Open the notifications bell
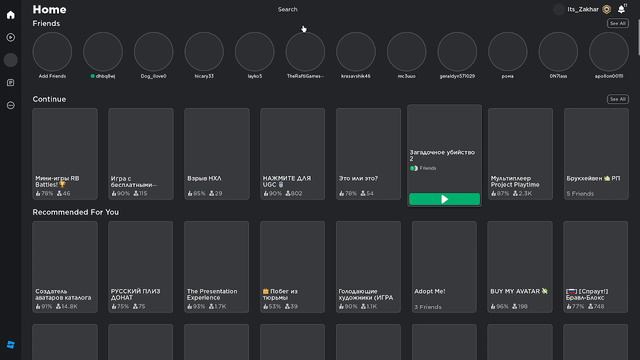Image resolution: width=640 pixels, height=360 pixels. click(x=621, y=9)
